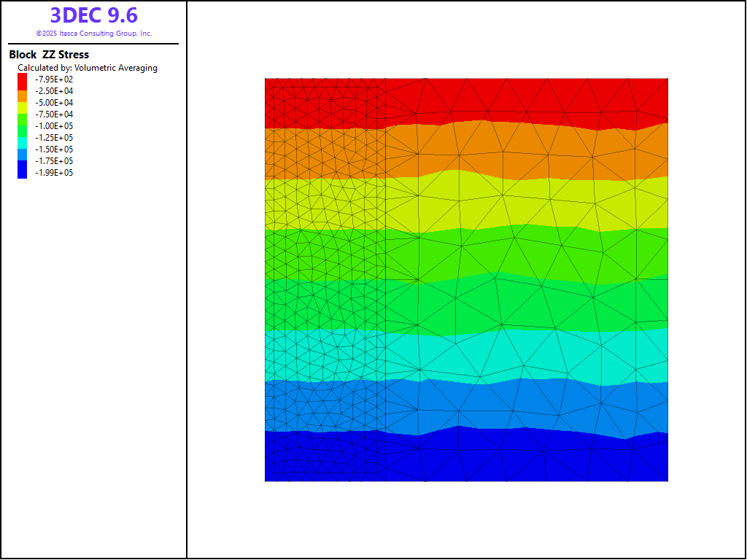Image resolution: width=747 pixels, height=560 pixels.
Task: Select the -1.99E+05 minimum legend value
Action: click(54, 173)
